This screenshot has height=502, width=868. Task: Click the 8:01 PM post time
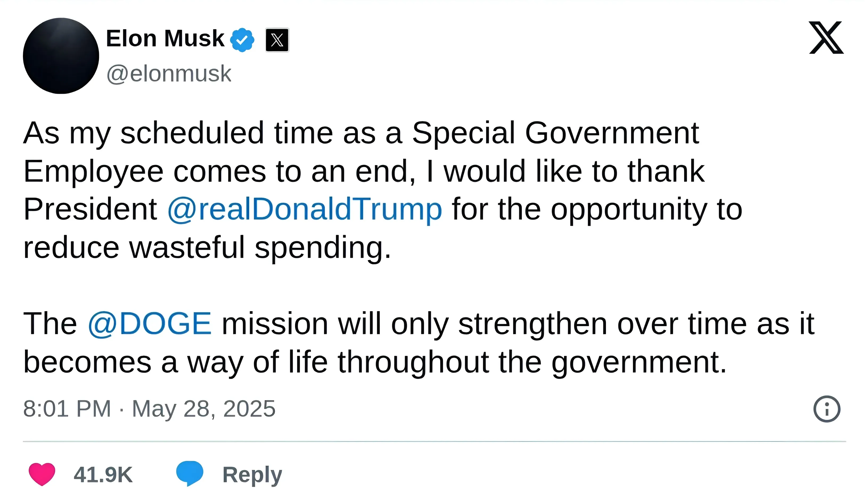coord(67,409)
